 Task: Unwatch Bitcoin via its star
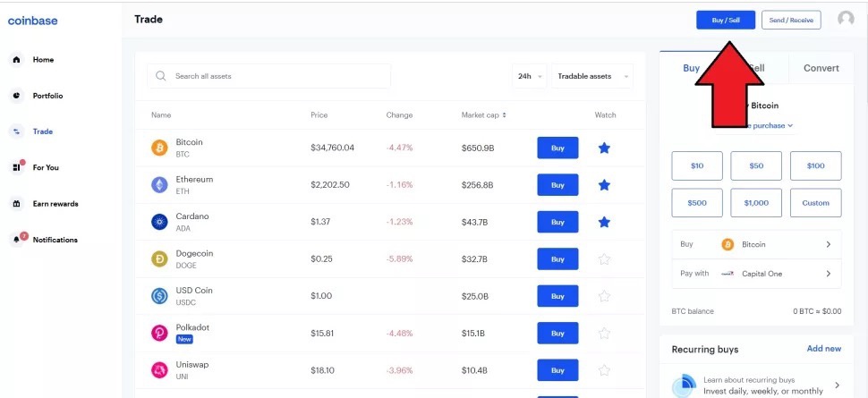tap(605, 148)
